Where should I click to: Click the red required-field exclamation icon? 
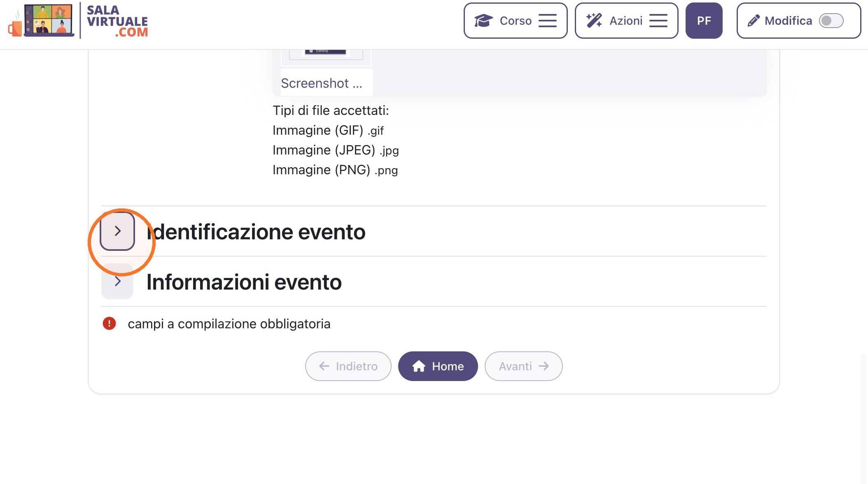109,323
